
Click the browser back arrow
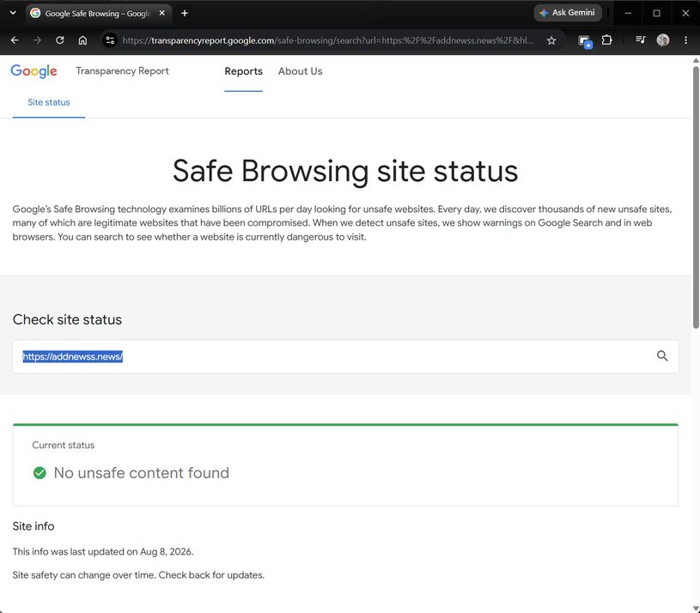(x=15, y=40)
